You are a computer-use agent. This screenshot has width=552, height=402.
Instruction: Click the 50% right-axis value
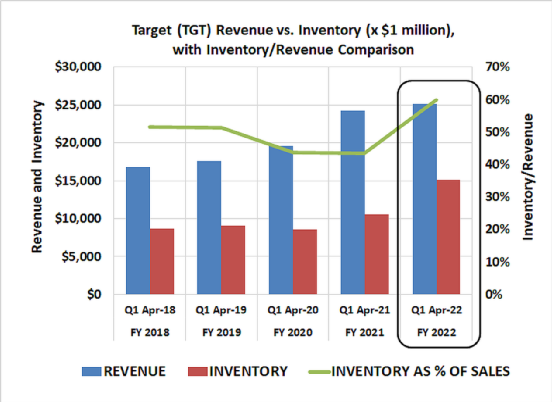[498, 132]
